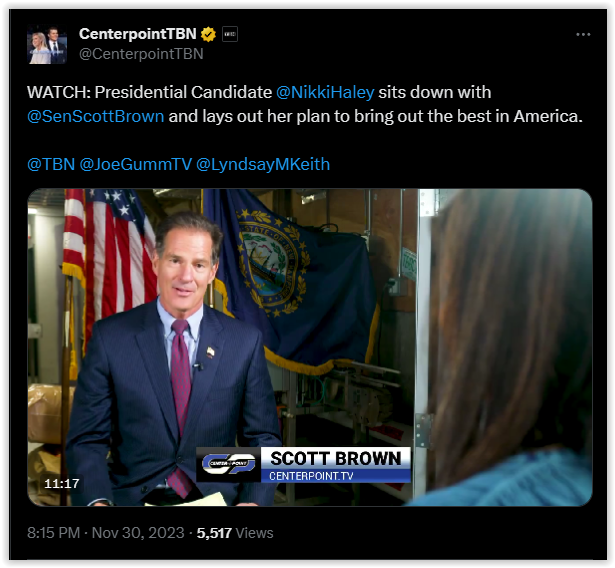Click the CenterpointTBN display name
Image resolution: width=615 pixels, height=568 pixels.
(138, 34)
